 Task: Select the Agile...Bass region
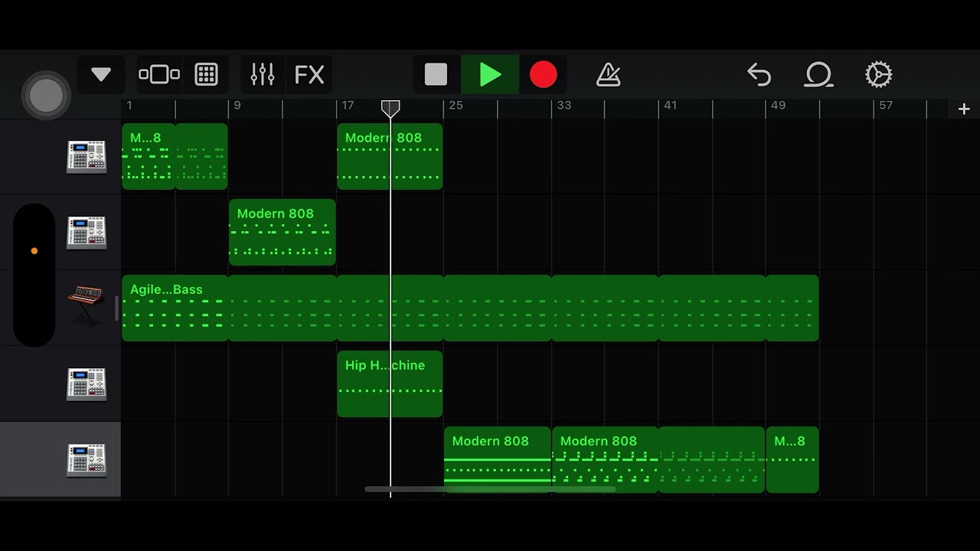click(175, 308)
